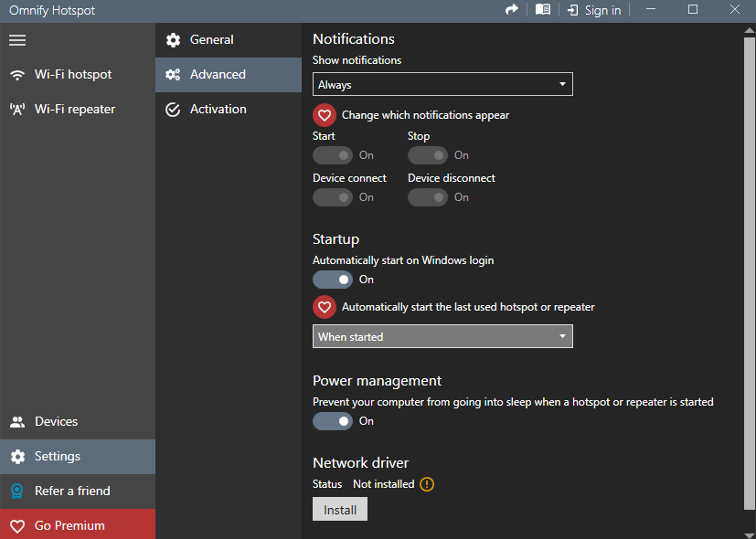Image resolution: width=756 pixels, height=539 pixels.
Task: Open the hamburger navigation menu
Action: coord(17,40)
